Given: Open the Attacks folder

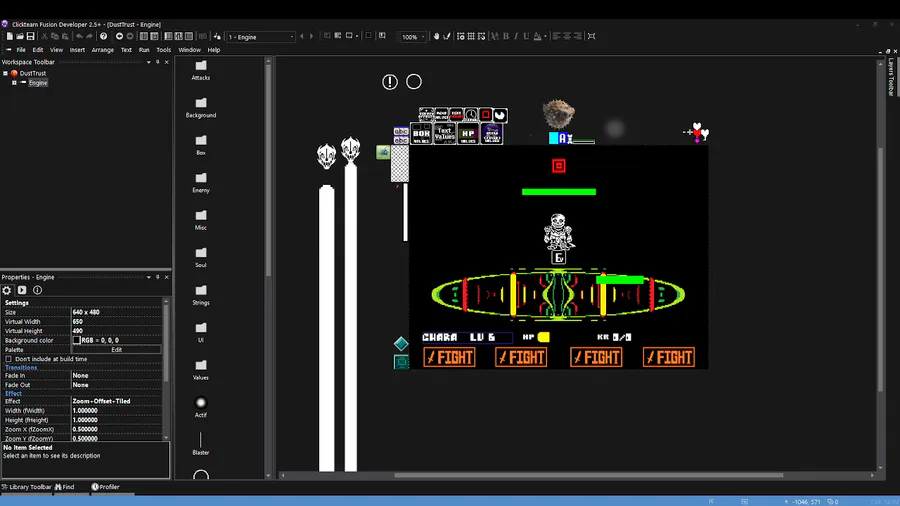Looking at the screenshot, I should point(200,71).
